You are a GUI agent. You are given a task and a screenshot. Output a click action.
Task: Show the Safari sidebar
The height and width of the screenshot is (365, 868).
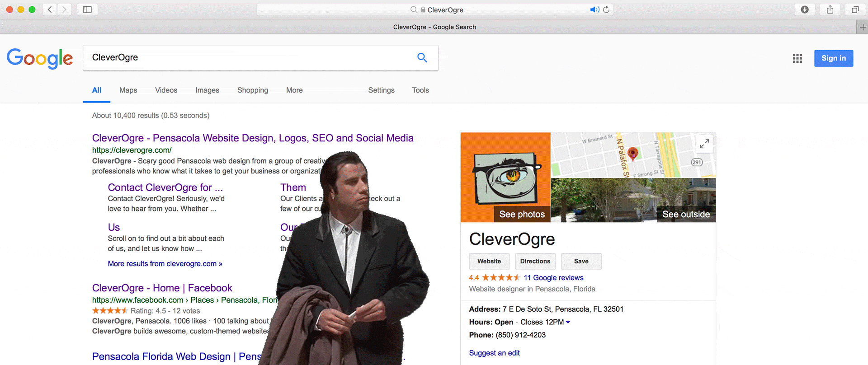point(87,9)
